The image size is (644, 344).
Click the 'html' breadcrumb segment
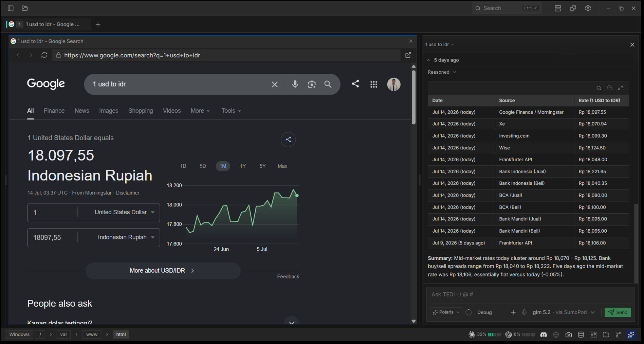click(x=121, y=334)
